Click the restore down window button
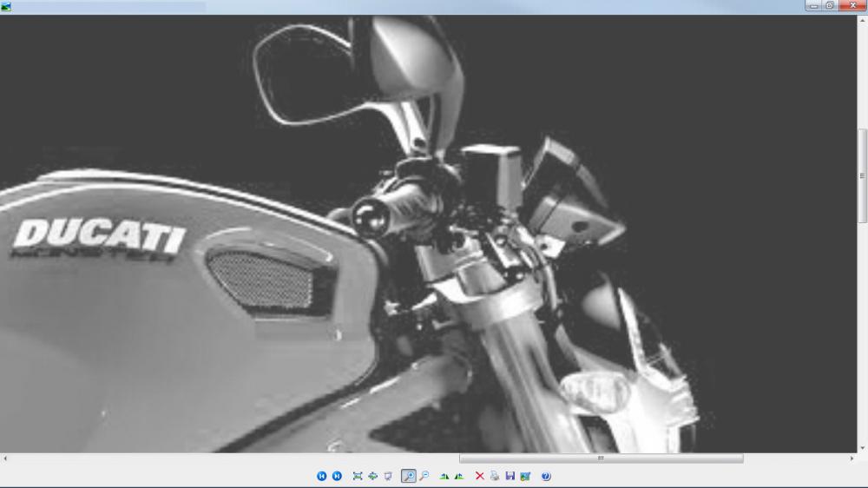 coord(831,5)
